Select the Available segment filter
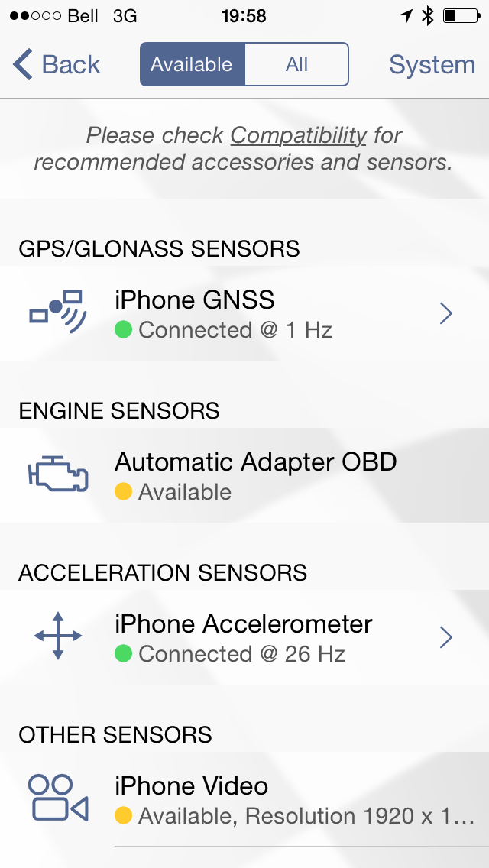Screen dimensions: 489x868 193,64
